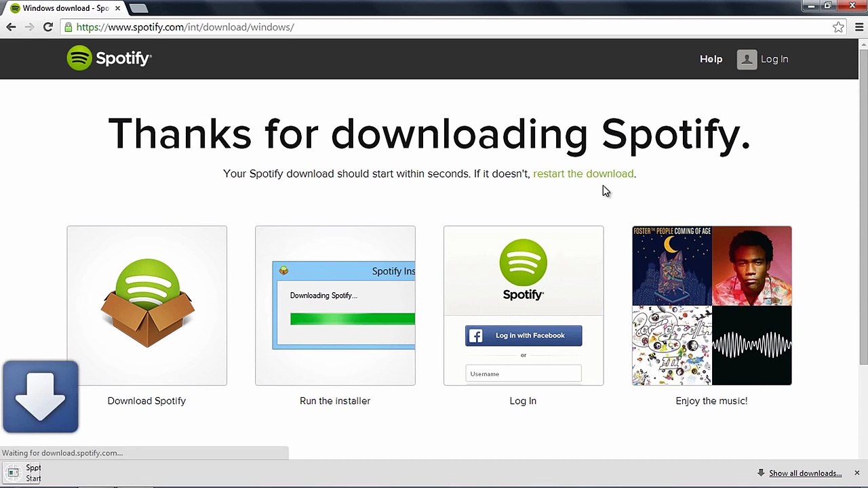Click the browser forward arrow
The image size is (868, 488).
tap(29, 27)
